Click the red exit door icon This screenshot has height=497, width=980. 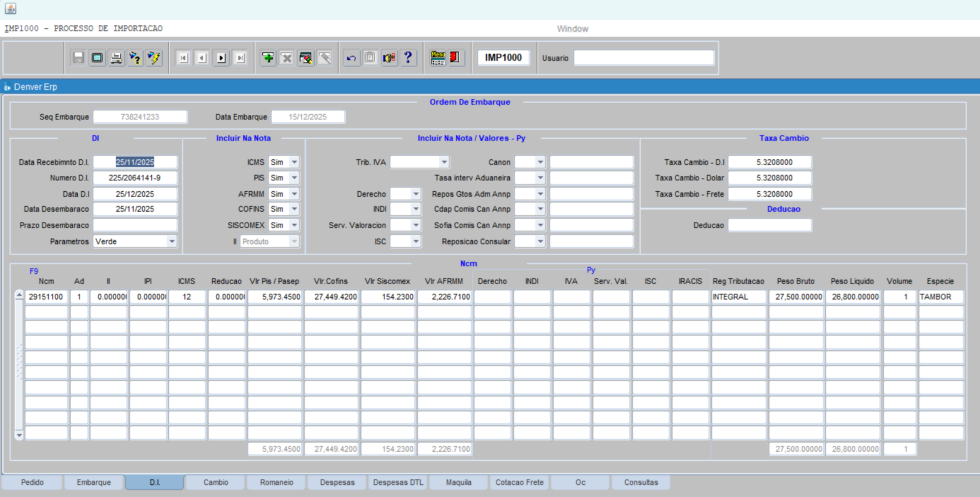(456, 58)
